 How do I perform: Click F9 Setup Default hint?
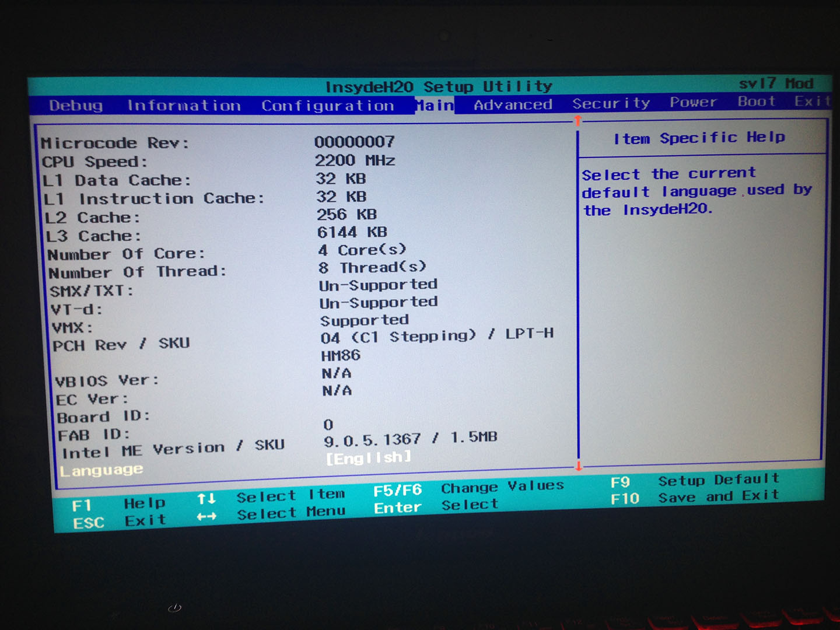[695, 481]
